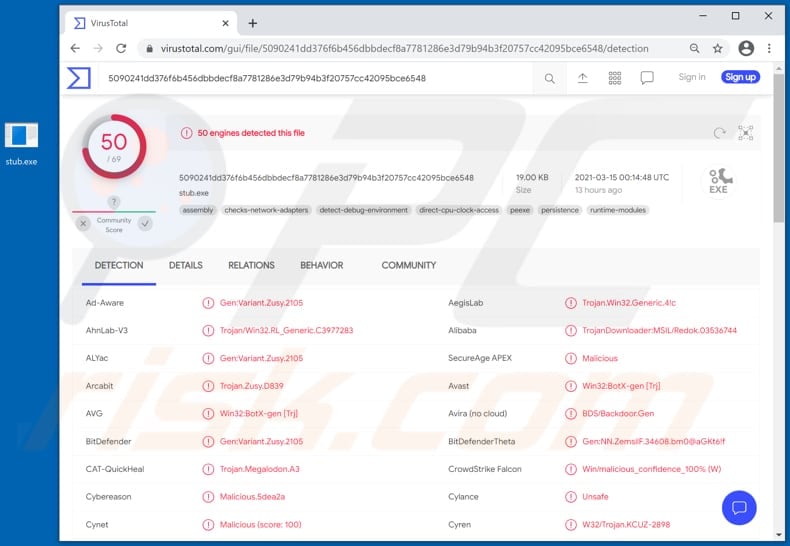
Task: Click the W32/Trojan.KCUZ-2898 result
Action: coord(626,524)
